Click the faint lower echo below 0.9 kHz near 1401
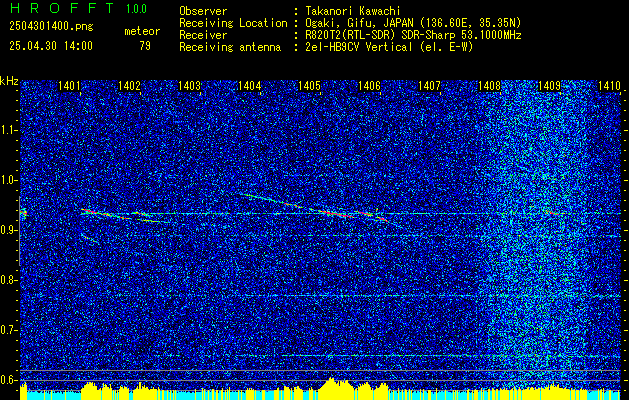The width and height of the screenshot is (629, 400). (x=90, y=238)
